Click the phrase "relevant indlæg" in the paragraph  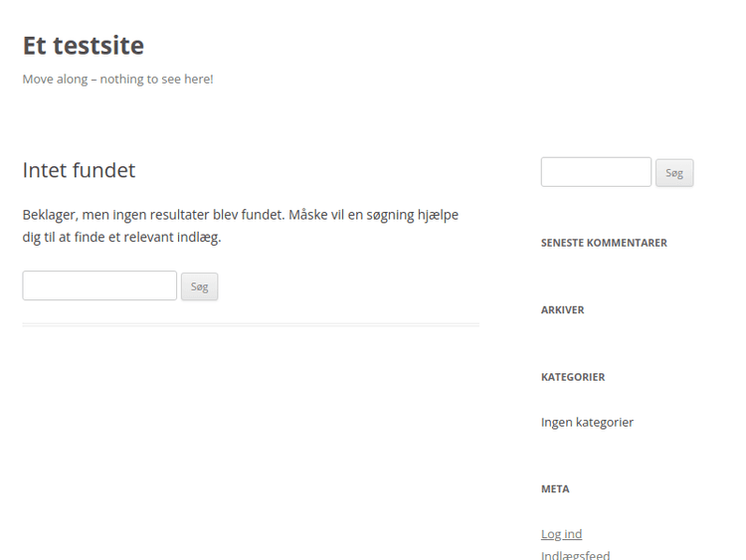174,237
